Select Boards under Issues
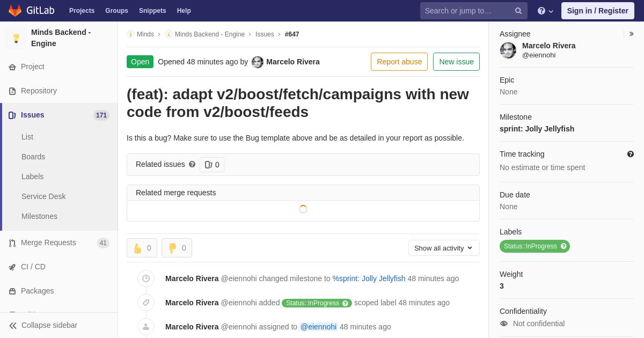The width and height of the screenshot is (644, 338). pos(33,157)
